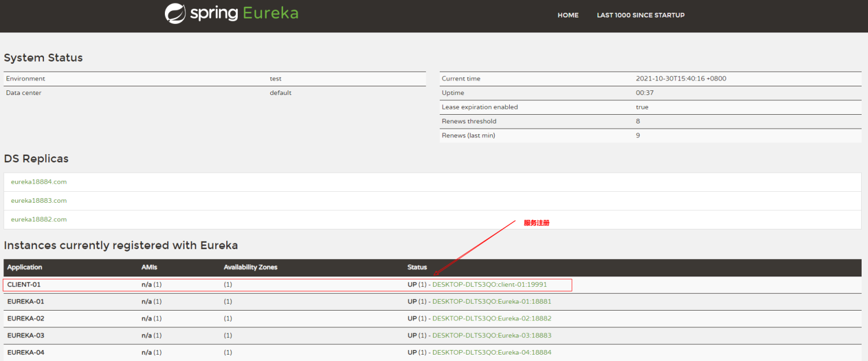Click the data center value default

click(x=281, y=93)
